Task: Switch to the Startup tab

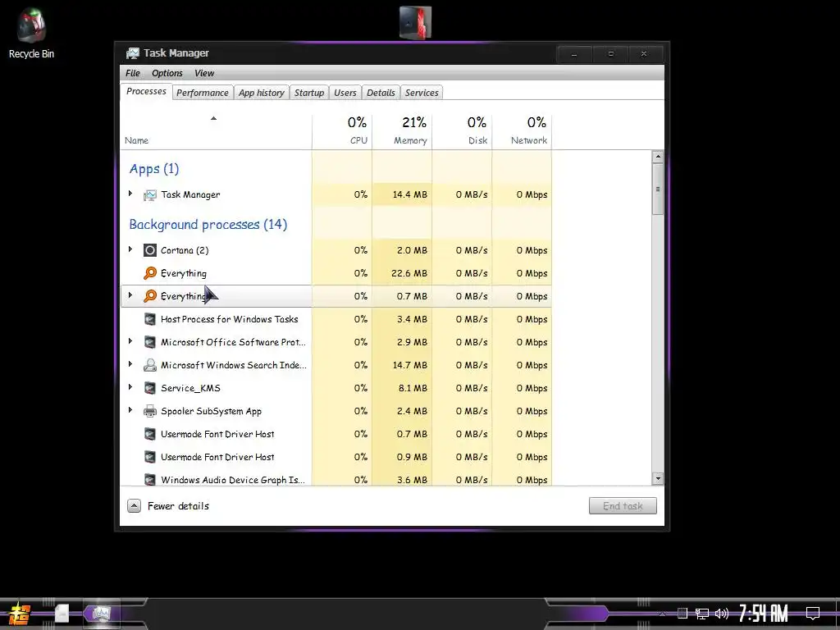Action: click(x=309, y=93)
